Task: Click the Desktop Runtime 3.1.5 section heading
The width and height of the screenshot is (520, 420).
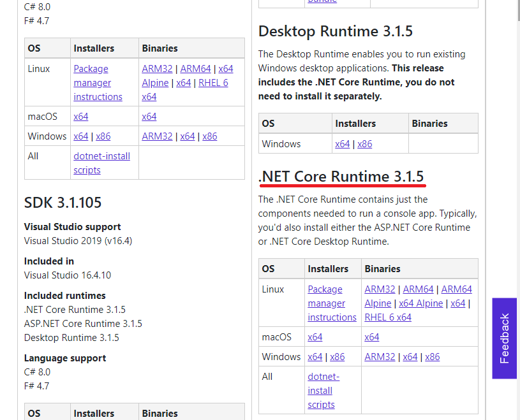Action: tap(335, 31)
